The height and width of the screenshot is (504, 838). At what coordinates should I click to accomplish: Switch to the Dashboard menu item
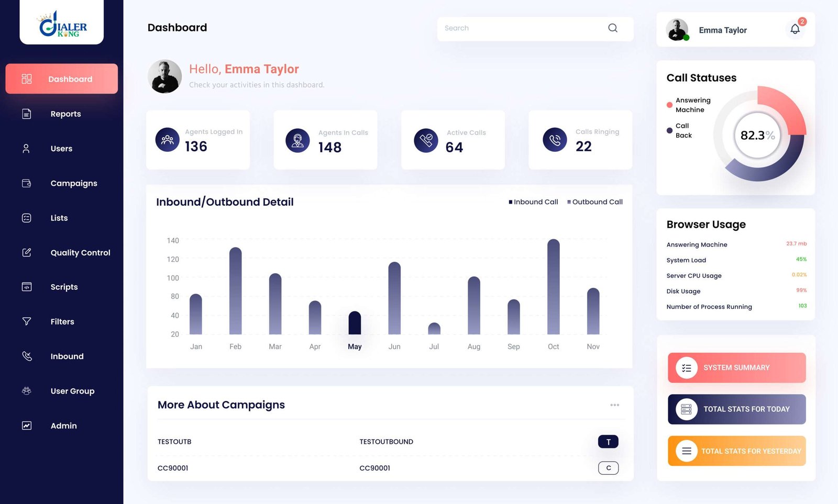pos(61,79)
